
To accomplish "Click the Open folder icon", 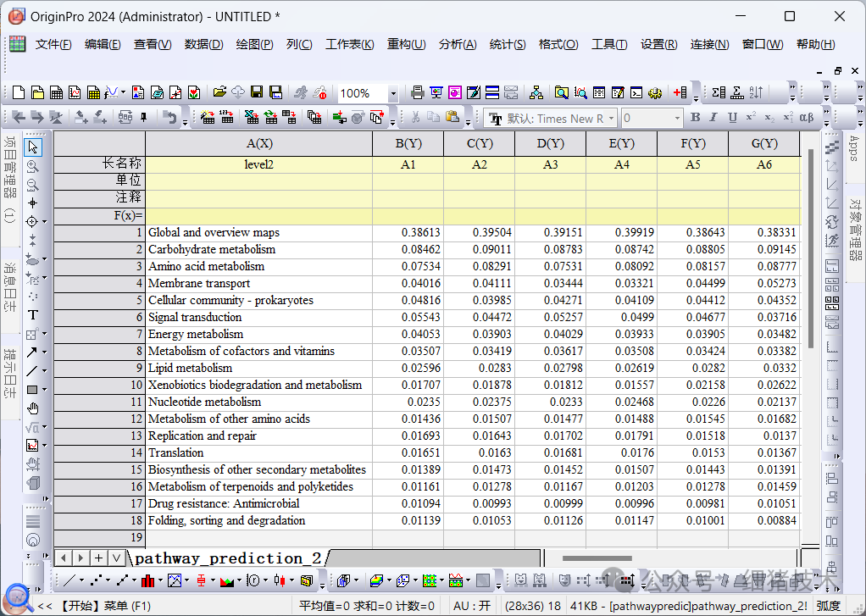I will click(x=219, y=92).
